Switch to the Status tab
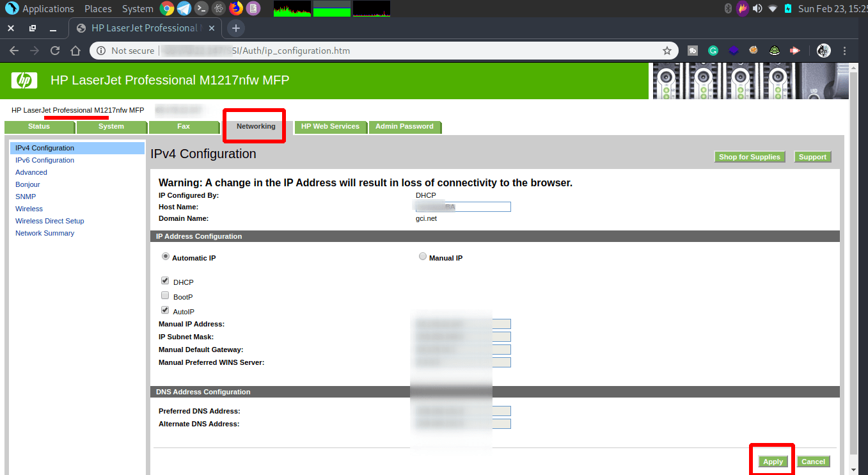 (39, 127)
